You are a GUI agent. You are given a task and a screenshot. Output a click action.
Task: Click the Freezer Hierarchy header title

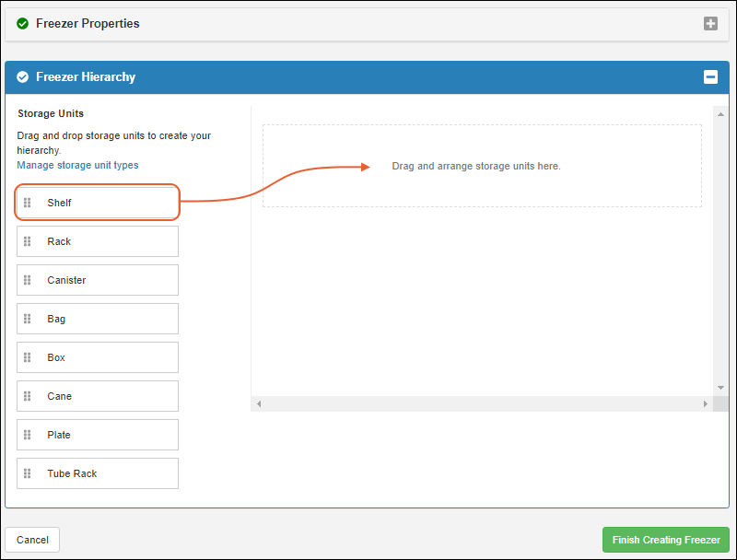click(86, 77)
